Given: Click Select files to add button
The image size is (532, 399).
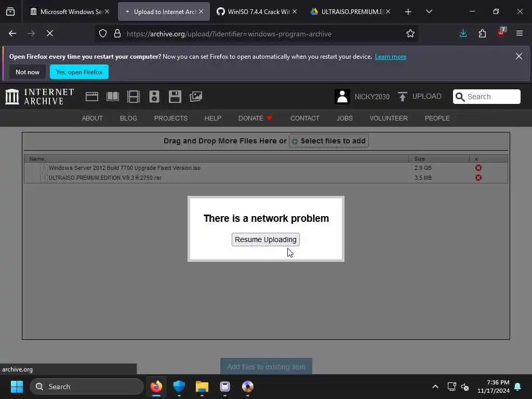Looking at the screenshot, I should 329,141.
